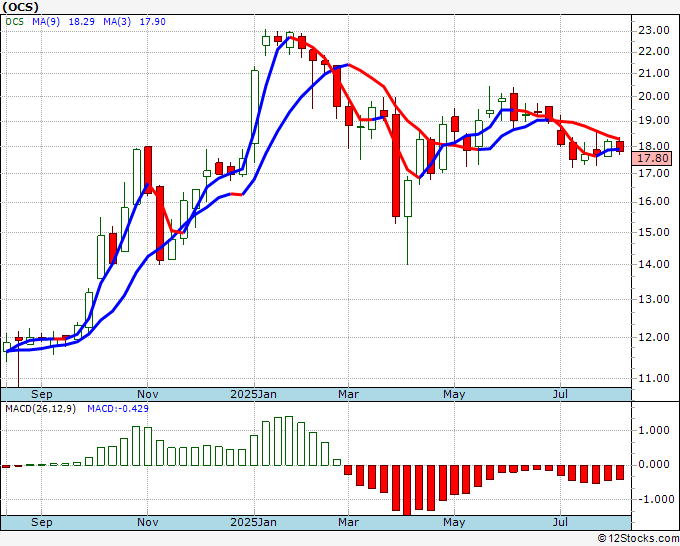
Task: Click Mar on the price chart time axis
Action: [x=348, y=394]
